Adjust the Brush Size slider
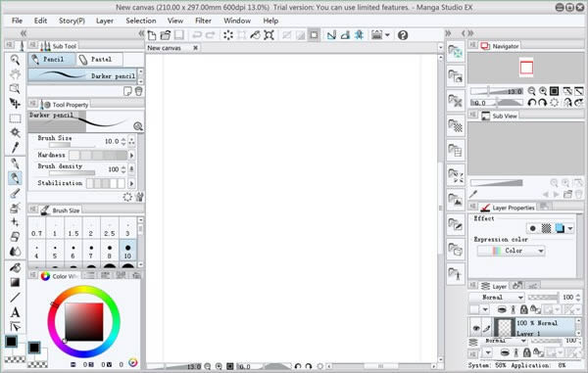 (72, 145)
